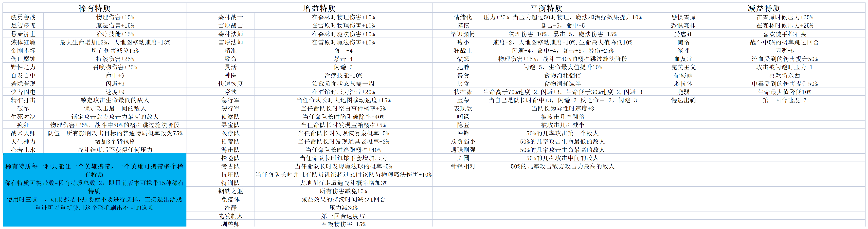Image resolution: width=868 pixels, height=229 pixels.
Task: Click the cell 暴击-5，命中+5
Action: coord(563,26)
